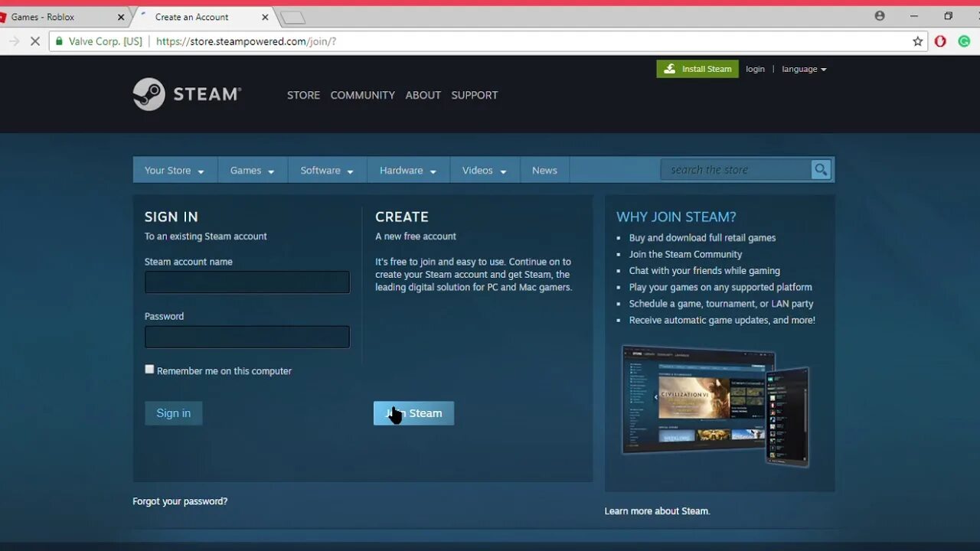Click 'To an existing Steam account' text
980x551 pixels.
pos(206,236)
